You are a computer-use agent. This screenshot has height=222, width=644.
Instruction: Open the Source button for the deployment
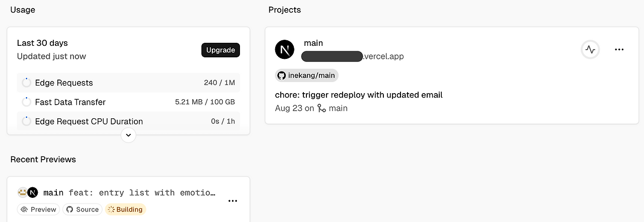[83, 209]
